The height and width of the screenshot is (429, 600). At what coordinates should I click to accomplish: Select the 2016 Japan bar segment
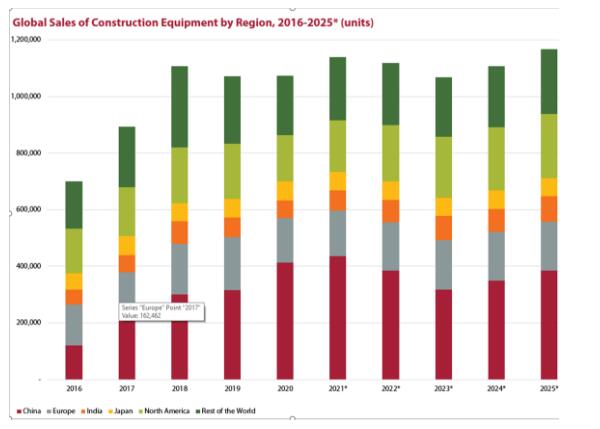74,281
